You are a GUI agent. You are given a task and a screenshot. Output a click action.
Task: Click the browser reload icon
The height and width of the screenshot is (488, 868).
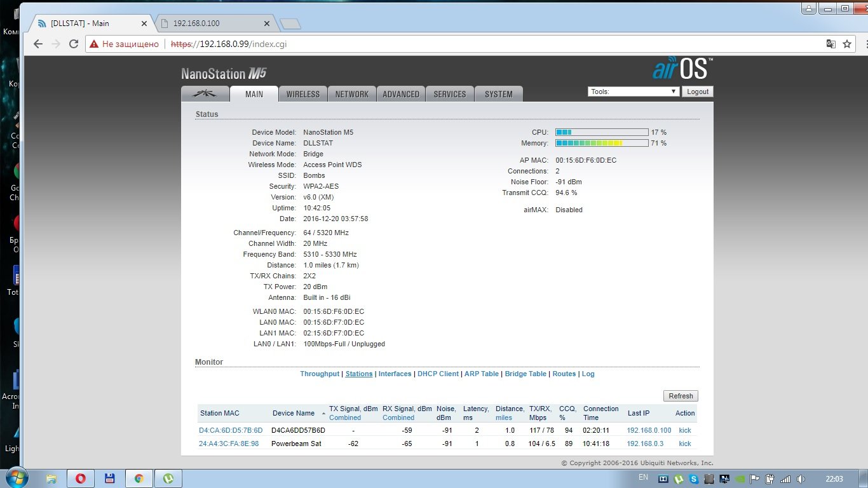click(74, 44)
